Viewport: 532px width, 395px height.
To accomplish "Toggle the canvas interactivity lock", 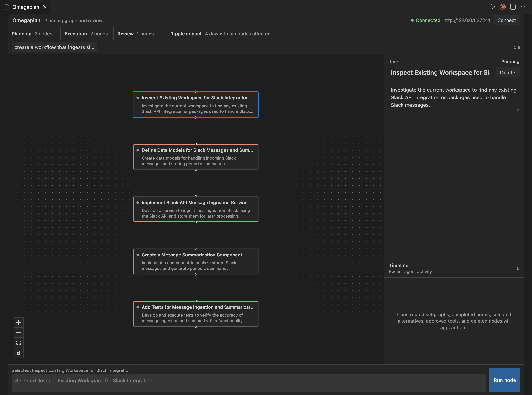I will point(19,353).
